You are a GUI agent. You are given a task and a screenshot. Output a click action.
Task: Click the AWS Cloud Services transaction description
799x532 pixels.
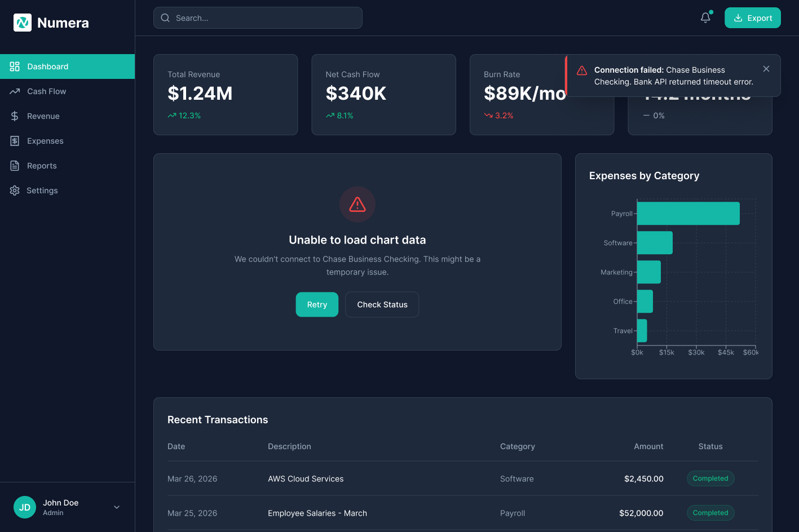[306, 479]
